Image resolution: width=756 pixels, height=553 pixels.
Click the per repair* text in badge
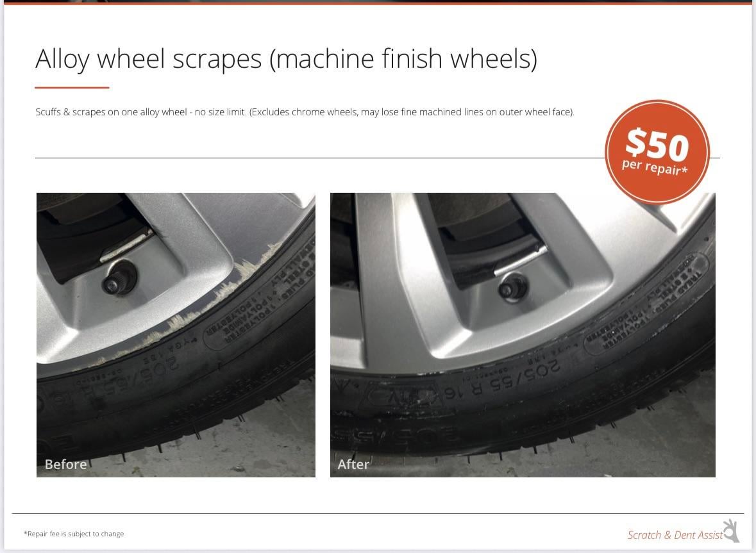pos(654,167)
